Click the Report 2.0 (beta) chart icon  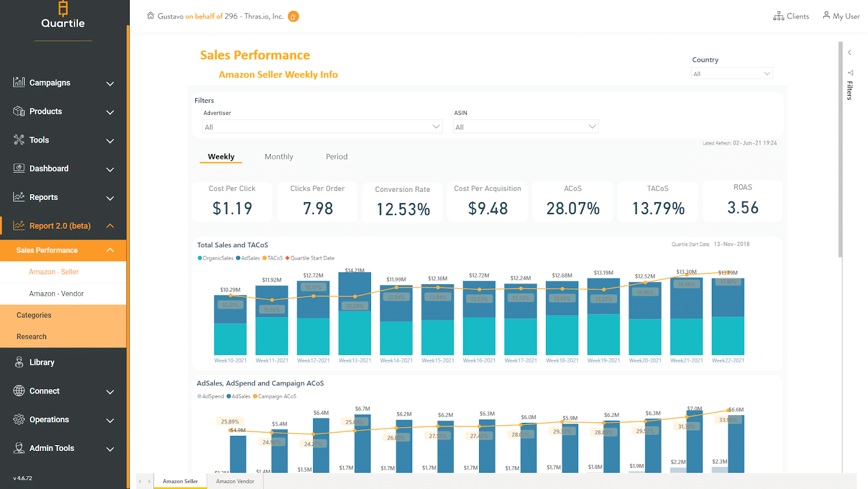[x=19, y=226]
